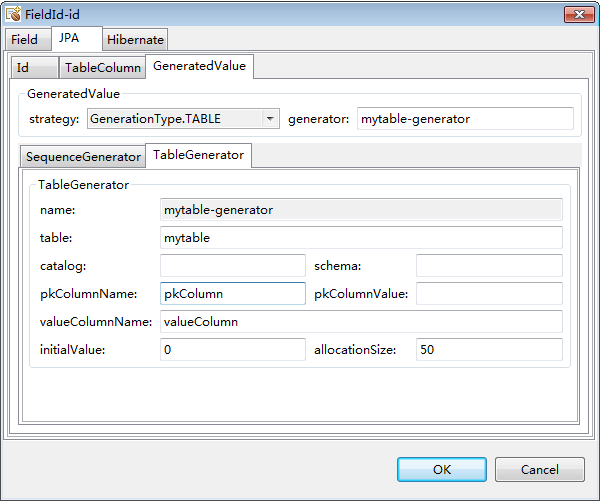The height and width of the screenshot is (503, 602).
Task: Open the TableColumn tab
Action: click(102, 68)
